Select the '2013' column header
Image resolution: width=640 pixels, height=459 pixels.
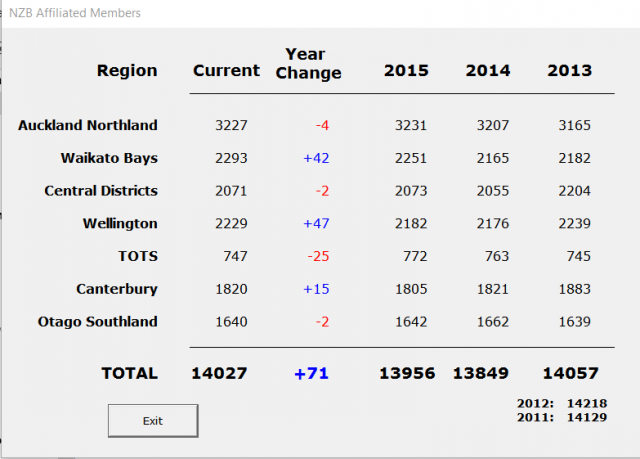click(569, 71)
